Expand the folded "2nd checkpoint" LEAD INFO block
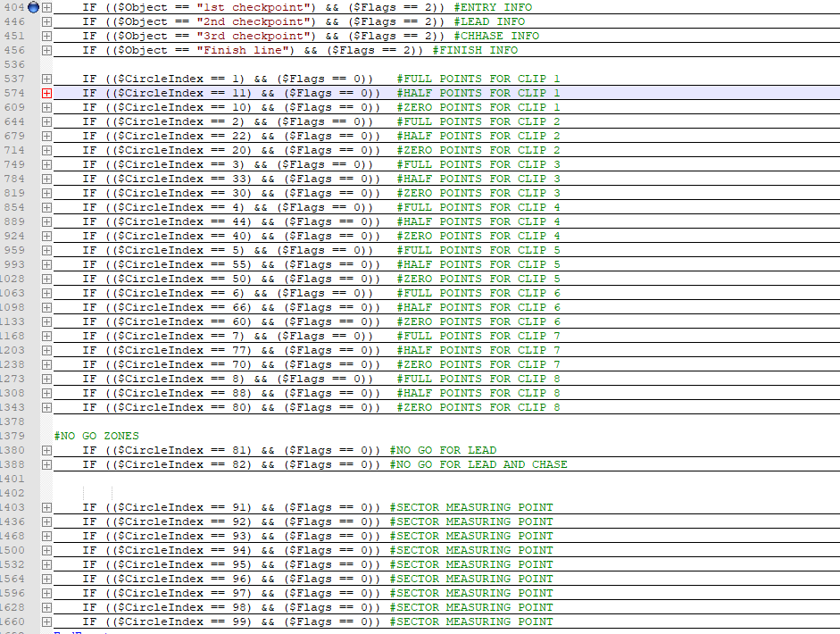840x634 pixels. [x=46, y=22]
